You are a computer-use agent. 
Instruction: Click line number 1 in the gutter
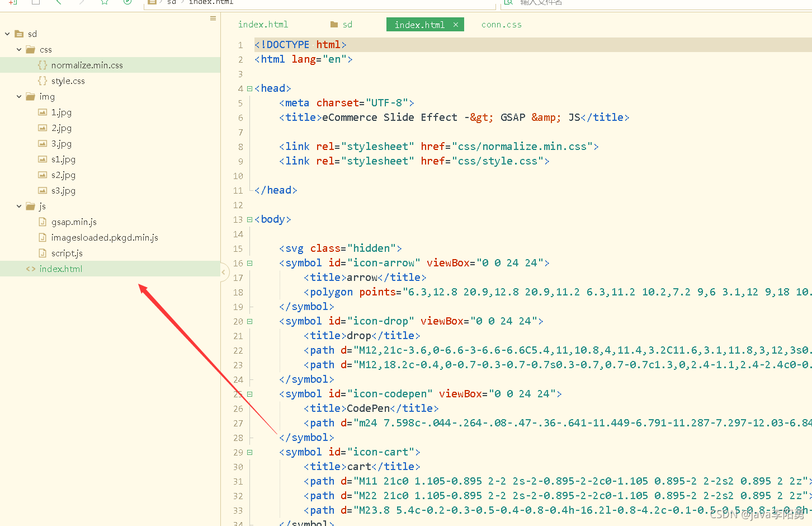(x=240, y=45)
